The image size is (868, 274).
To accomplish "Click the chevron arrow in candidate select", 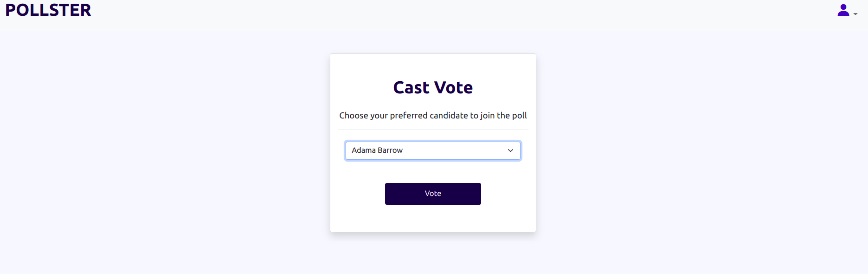I will coord(510,150).
